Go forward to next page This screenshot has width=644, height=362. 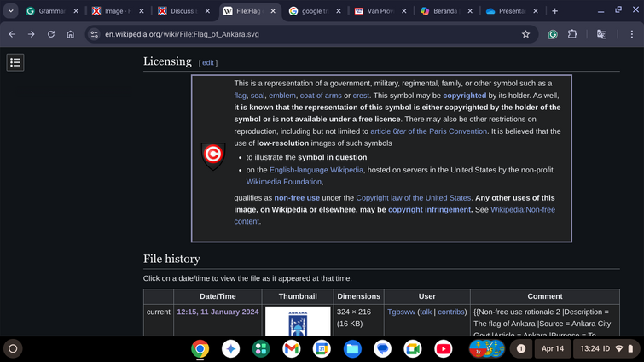click(x=32, y=34)
